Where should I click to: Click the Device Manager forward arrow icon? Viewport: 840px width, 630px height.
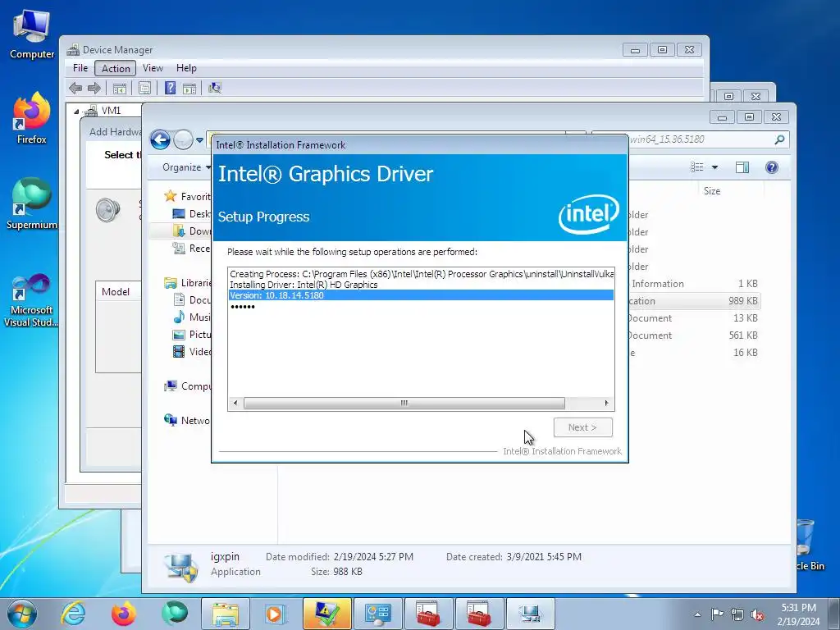(94, 88)
